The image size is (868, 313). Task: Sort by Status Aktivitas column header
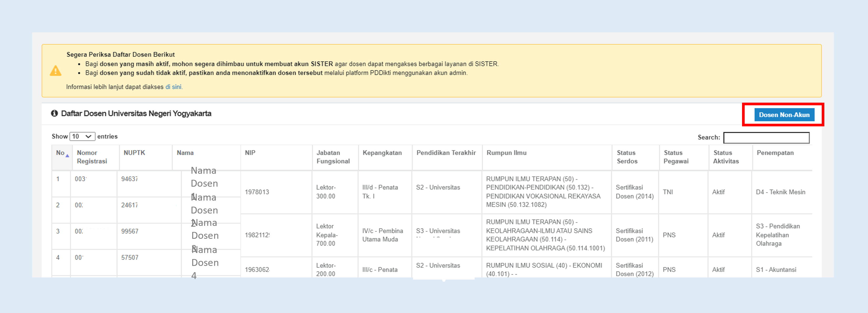pyautogui.click(x=730, y=157)
